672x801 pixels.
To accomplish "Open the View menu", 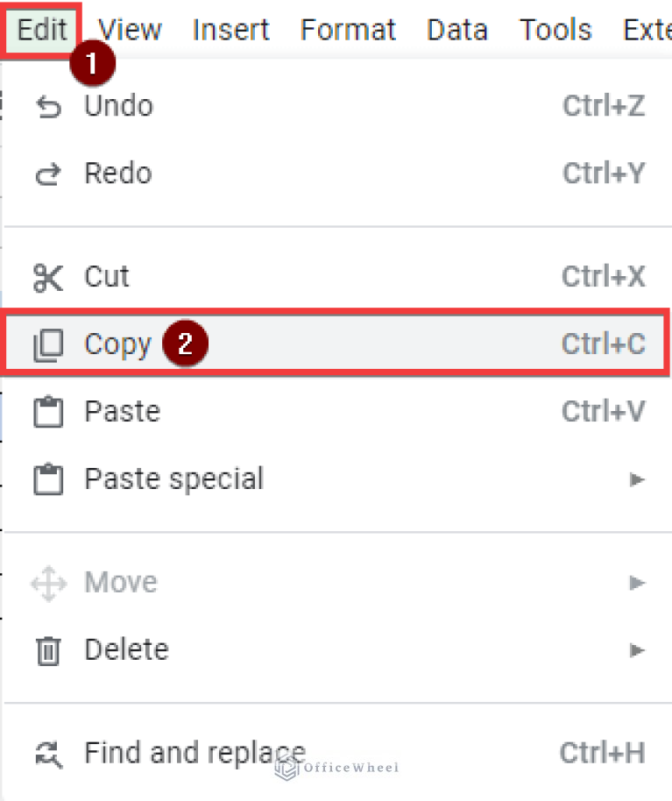I will [x=129, y=29].
